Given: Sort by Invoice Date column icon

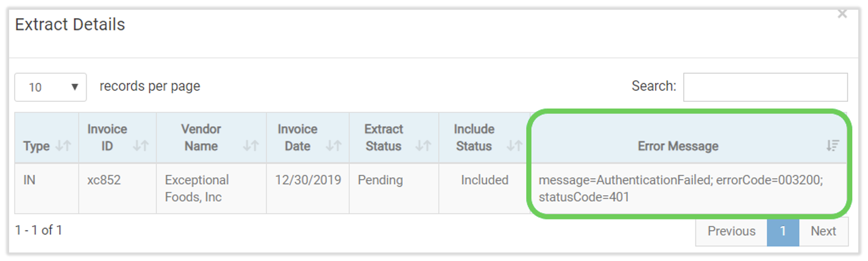Looking at the screenshot, I should pos(334,146).
